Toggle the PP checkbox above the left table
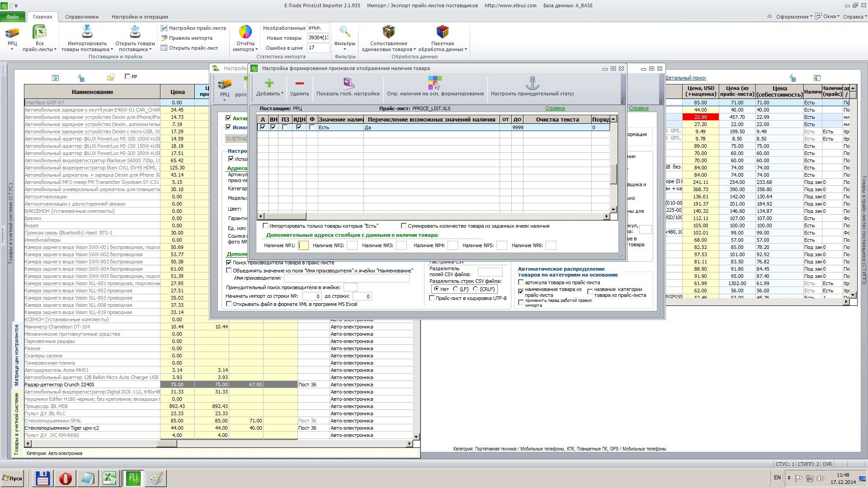Viewport: 868px width, 488px height. 127,77
